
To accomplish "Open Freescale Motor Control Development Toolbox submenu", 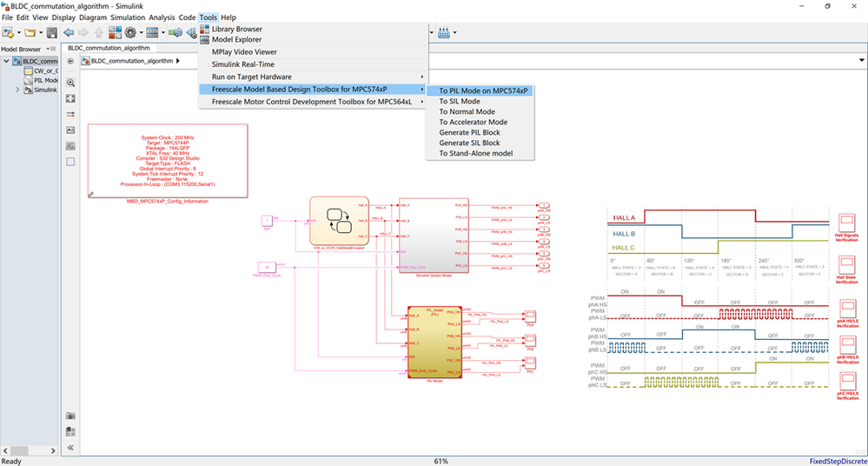I will [x=314, y=102].
